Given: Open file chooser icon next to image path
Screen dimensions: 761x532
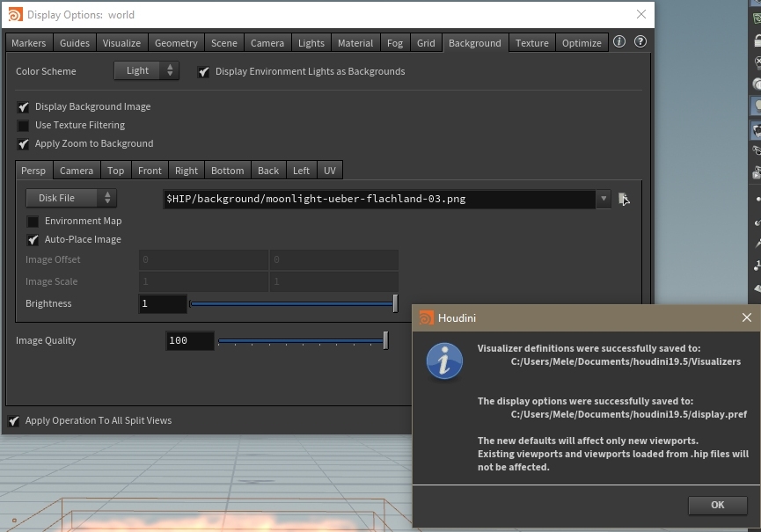Looking at the screenshot, I should (x=624, y=199).
